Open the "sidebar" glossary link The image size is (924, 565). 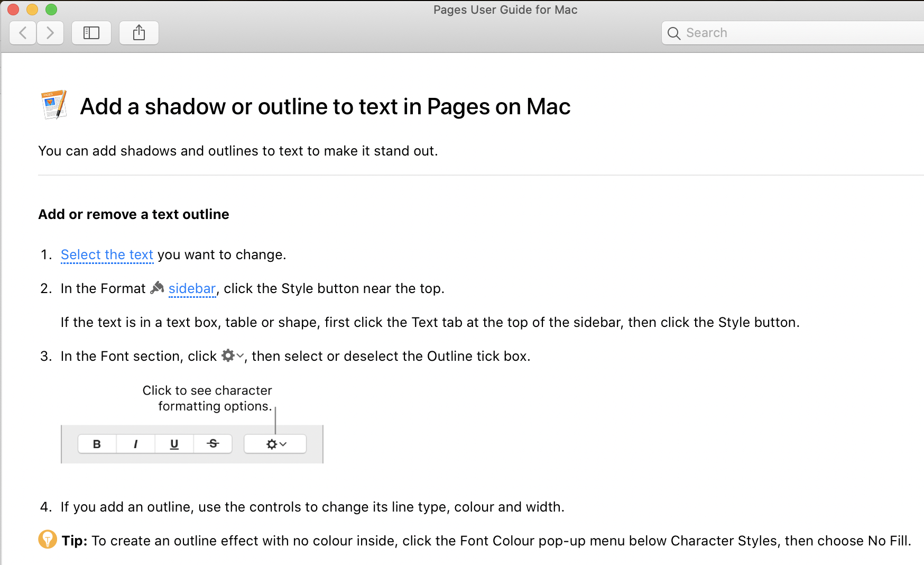pyautogui.click(x=192, y=288)
